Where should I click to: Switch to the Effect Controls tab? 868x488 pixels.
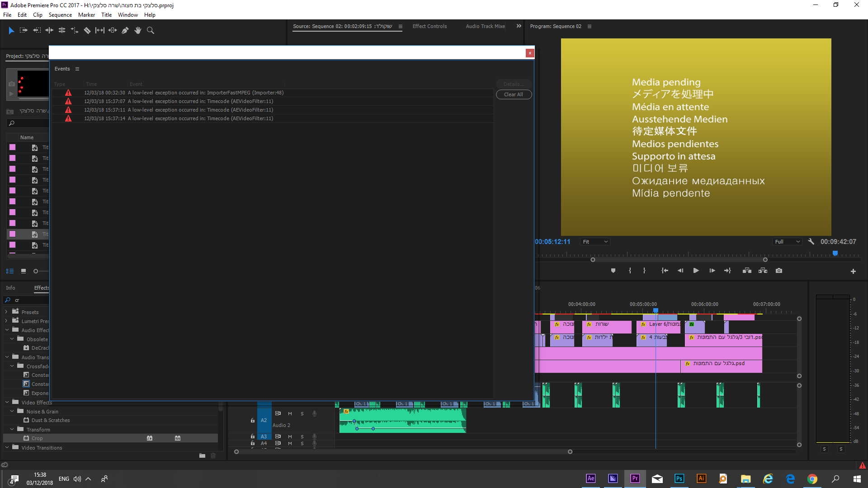(429, 26)
